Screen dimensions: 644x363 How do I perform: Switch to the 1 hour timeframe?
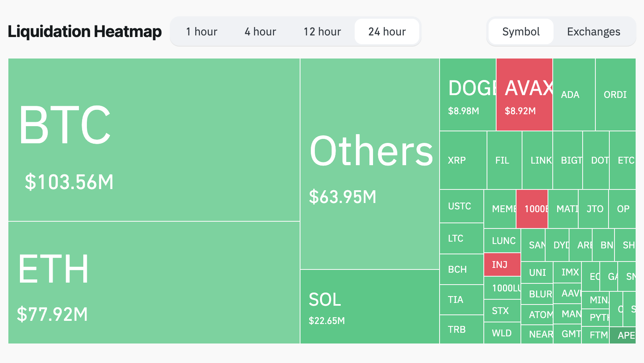point(202,31)
